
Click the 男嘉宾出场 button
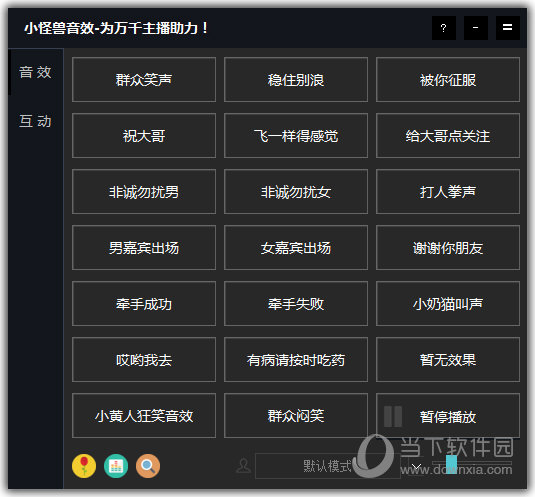pos(144,247)
